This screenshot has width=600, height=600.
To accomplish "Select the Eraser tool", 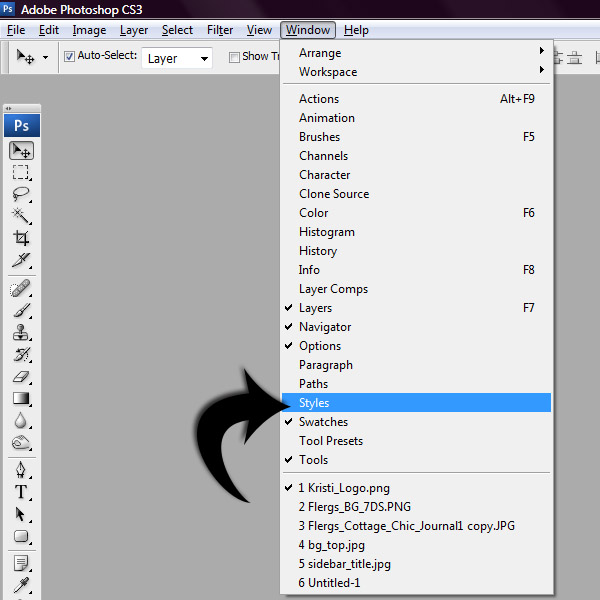I will [x=21, y=377].
